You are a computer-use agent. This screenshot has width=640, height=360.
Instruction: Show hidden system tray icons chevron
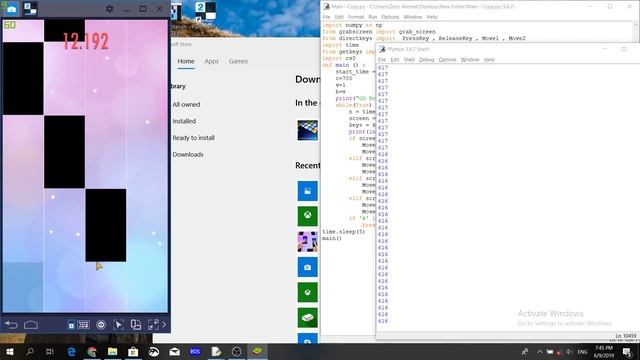[x=540, y=351]
